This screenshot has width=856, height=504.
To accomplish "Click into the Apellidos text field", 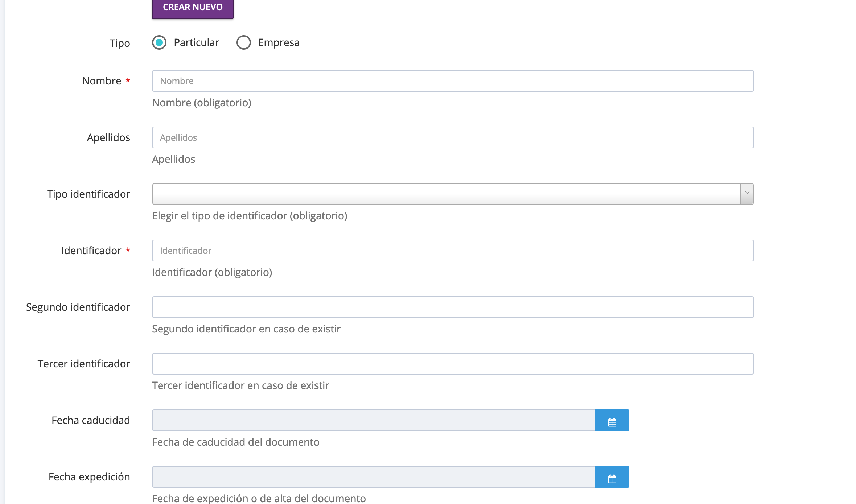I will click(453, 137).
